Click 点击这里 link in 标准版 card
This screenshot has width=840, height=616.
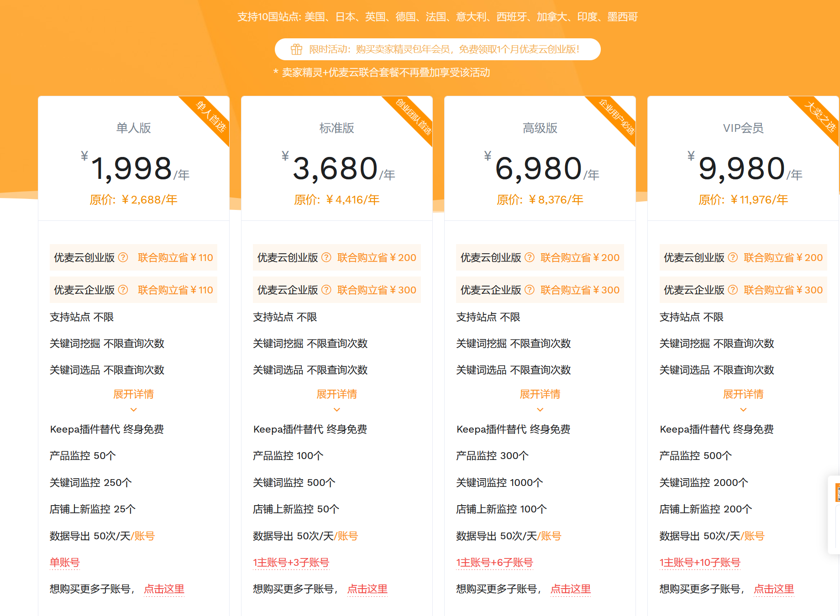[367, 589]
